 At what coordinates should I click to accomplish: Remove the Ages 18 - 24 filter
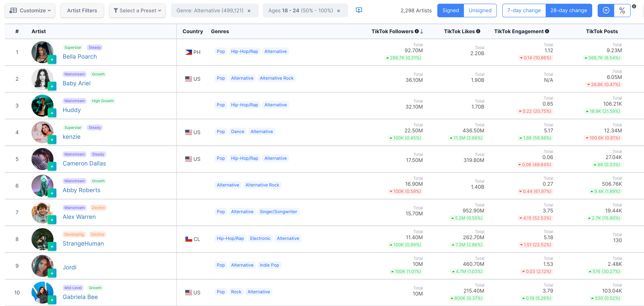[338, 11]
